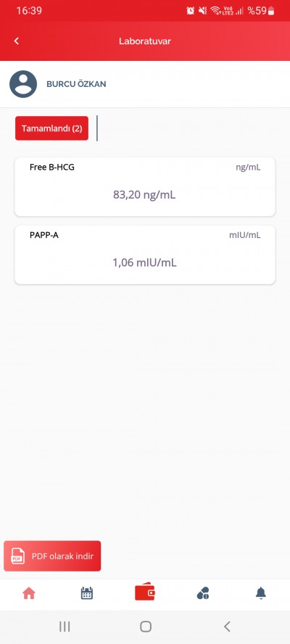Open the home tab icon

pos(29,593)
